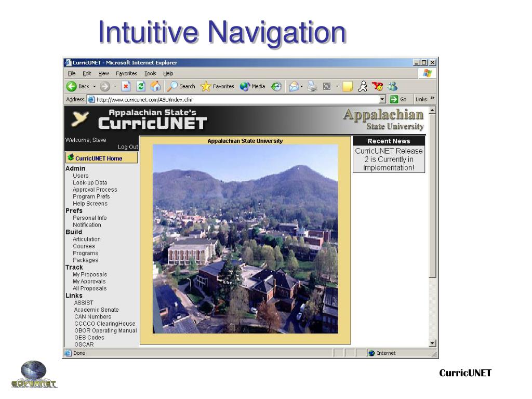Click the AIM running man icon
Viewport: 532px width, 399px height.
point(363,87)
